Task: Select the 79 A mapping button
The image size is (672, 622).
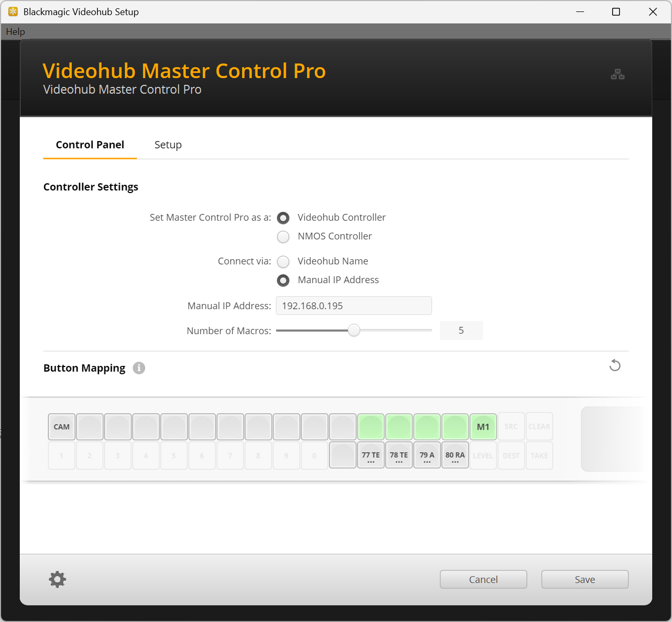Action: 427,455
